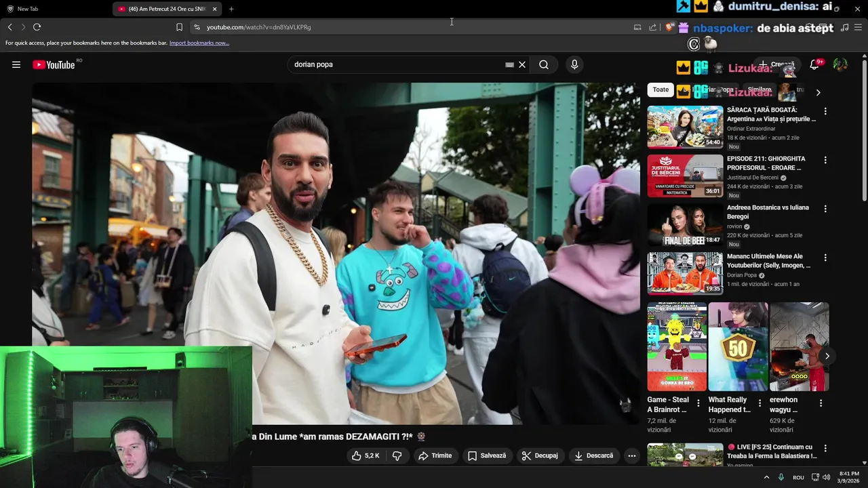The height and width of the screenshot is (488, 868).
Task: Open clock showing 8:41 PM
Action: coord(849,477)
